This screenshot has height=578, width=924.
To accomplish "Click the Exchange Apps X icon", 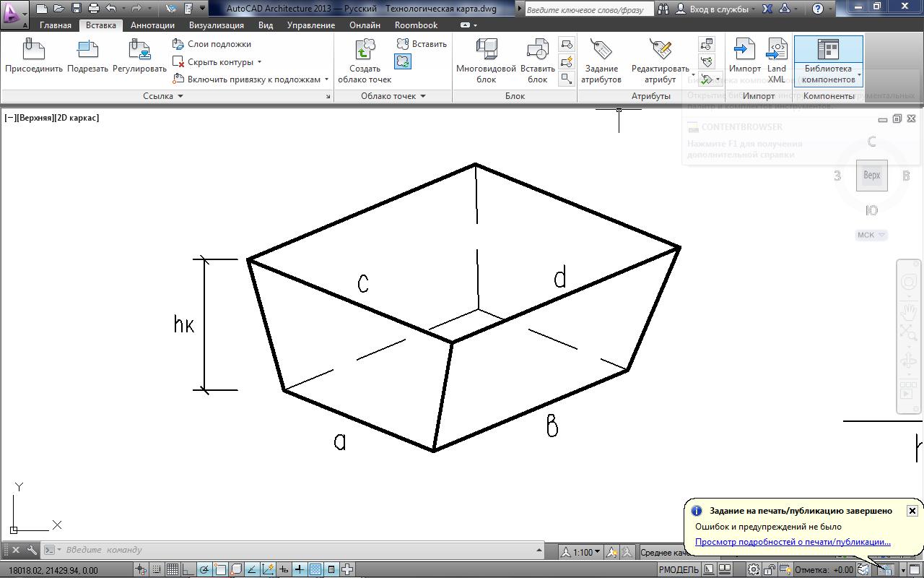I will pyautogui.click(x=767, y=9).
